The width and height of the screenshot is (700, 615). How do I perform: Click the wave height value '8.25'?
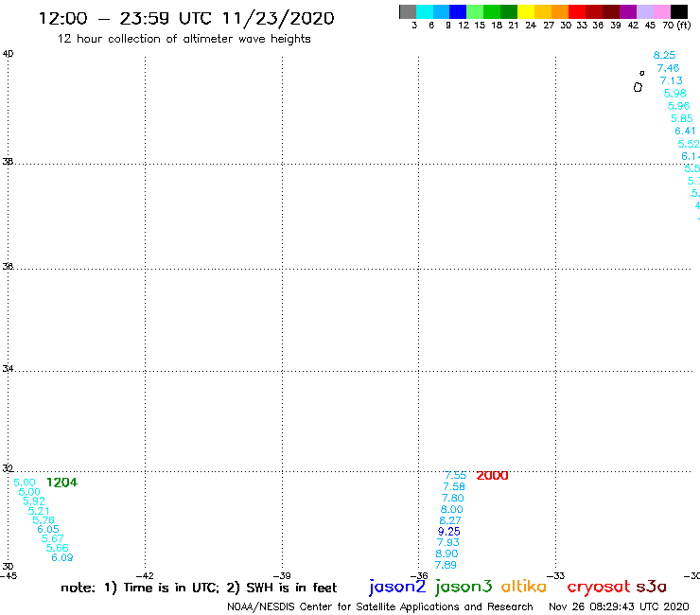(x=664, y=56)
